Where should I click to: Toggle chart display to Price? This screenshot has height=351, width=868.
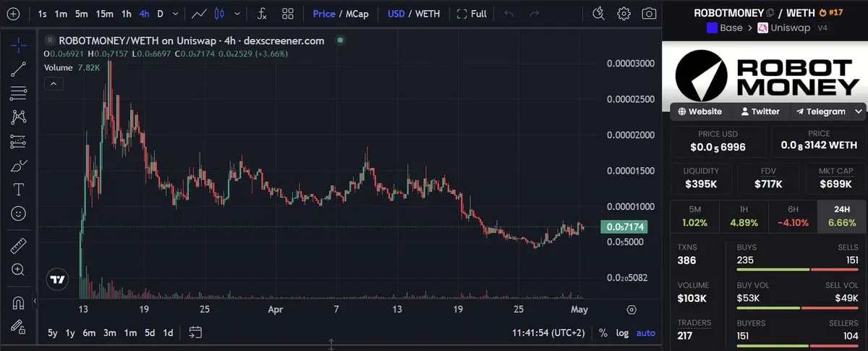click(x=323, y=13)
